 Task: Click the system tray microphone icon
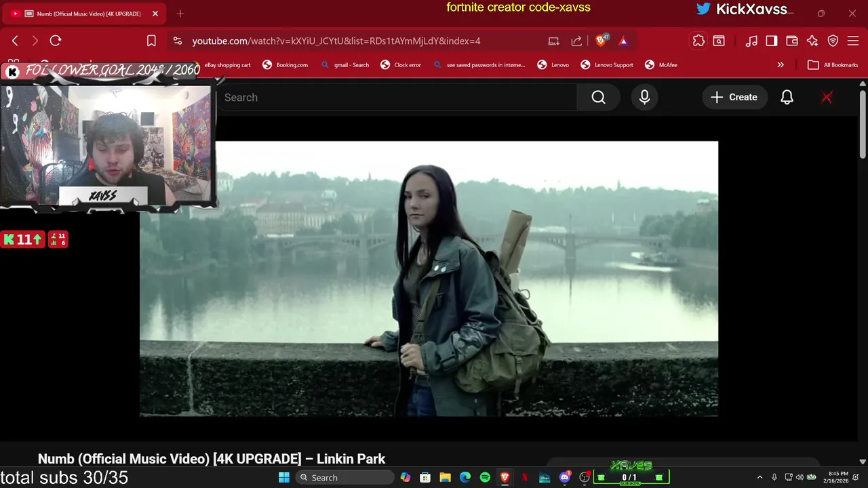[774, 478]
